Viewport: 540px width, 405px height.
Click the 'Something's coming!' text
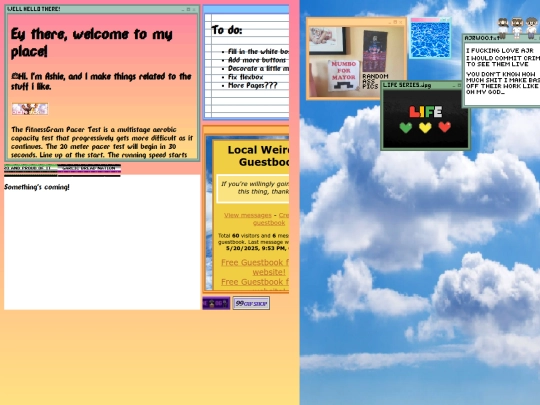point(37,187)
